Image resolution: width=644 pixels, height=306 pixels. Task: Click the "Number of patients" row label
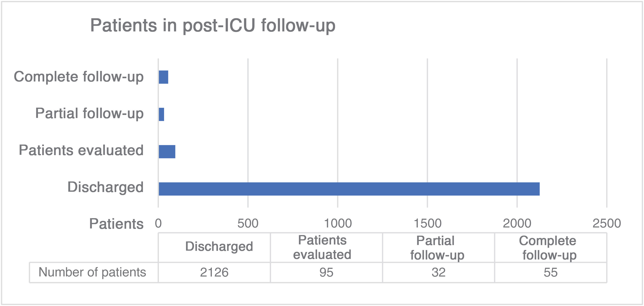coord(92,272)
